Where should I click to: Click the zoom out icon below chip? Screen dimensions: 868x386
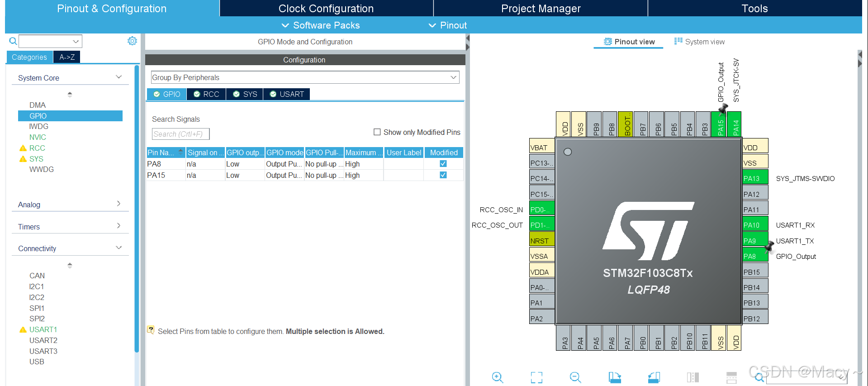click(575, 377)
